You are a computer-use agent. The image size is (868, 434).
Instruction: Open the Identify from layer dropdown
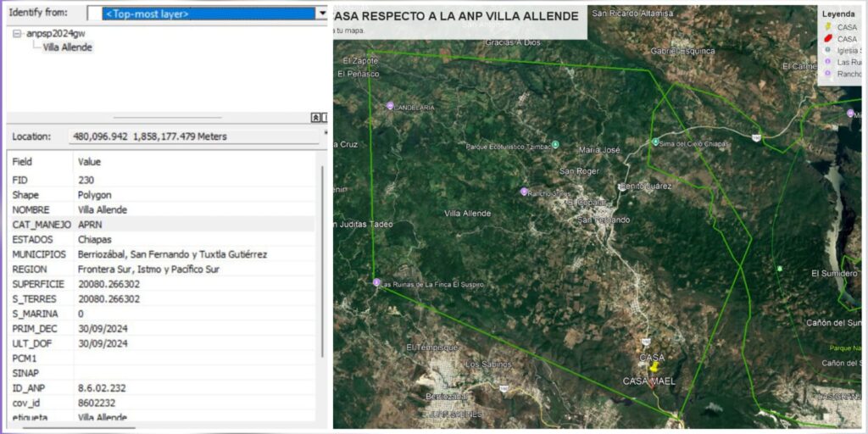[321, 14]
